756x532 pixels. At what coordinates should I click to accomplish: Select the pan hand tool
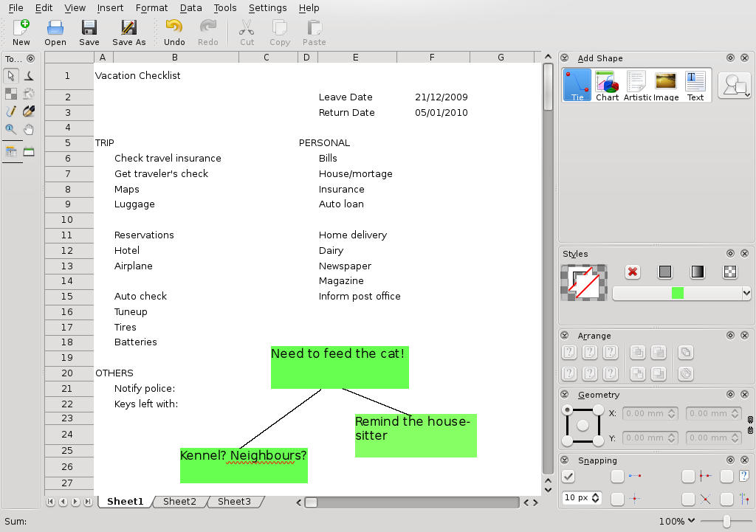tap(29, 129)
